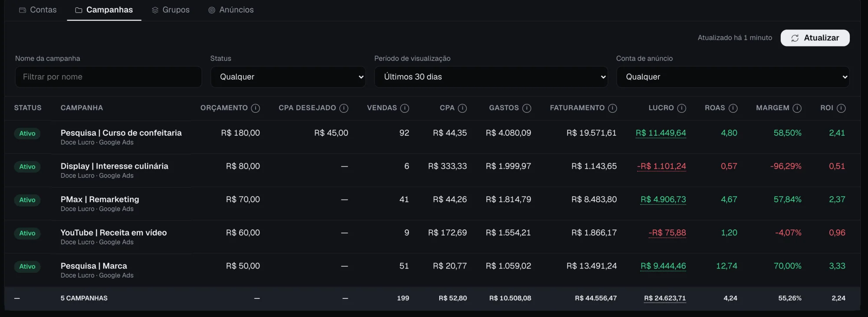Open the YouTube | Receita em vídeo campaign

114,233
